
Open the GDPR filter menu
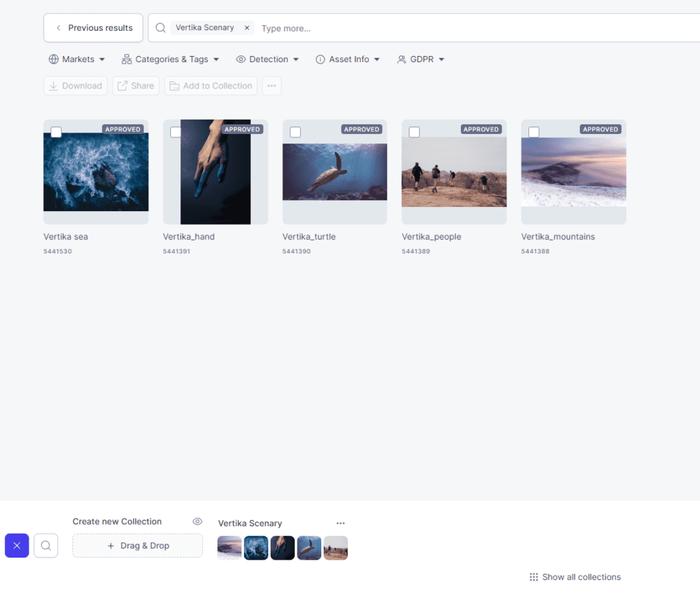pos(420,59)
